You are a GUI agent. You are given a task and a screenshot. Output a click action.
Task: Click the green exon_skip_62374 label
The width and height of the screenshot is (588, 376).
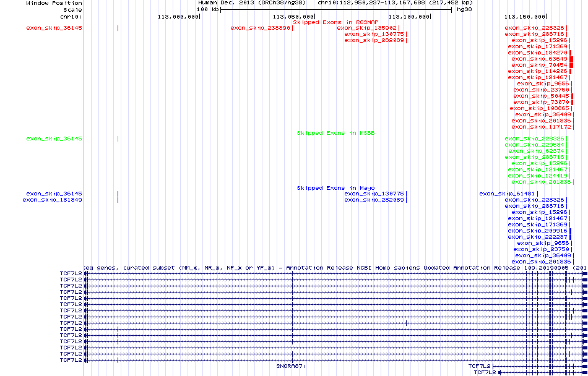[536, 151]
